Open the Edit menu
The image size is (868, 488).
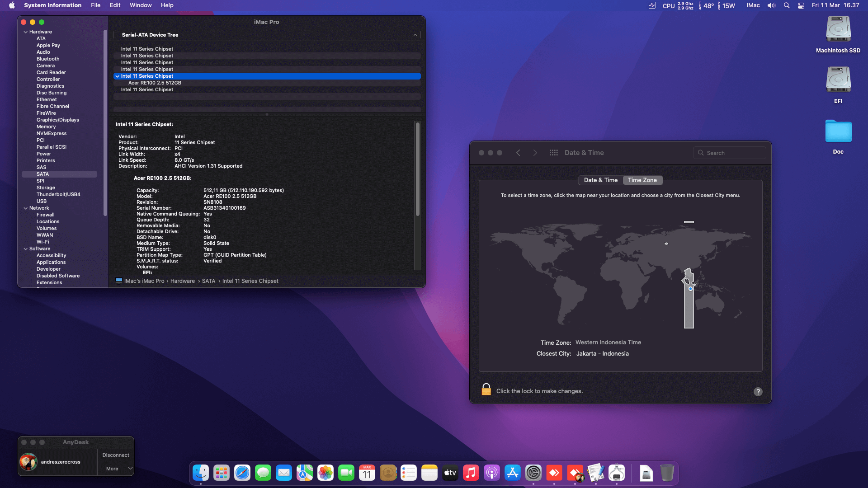(115, 5)
